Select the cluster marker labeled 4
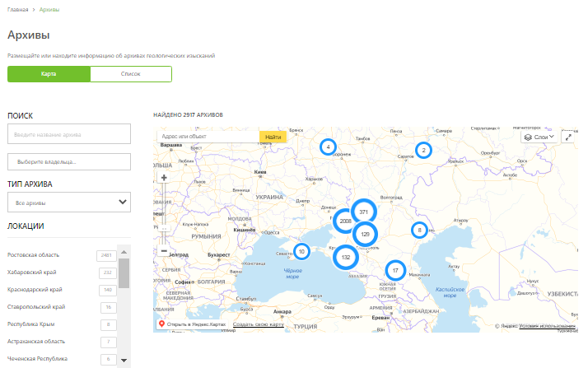Viewport: 588px width, 368px height. tap(329, 147)
